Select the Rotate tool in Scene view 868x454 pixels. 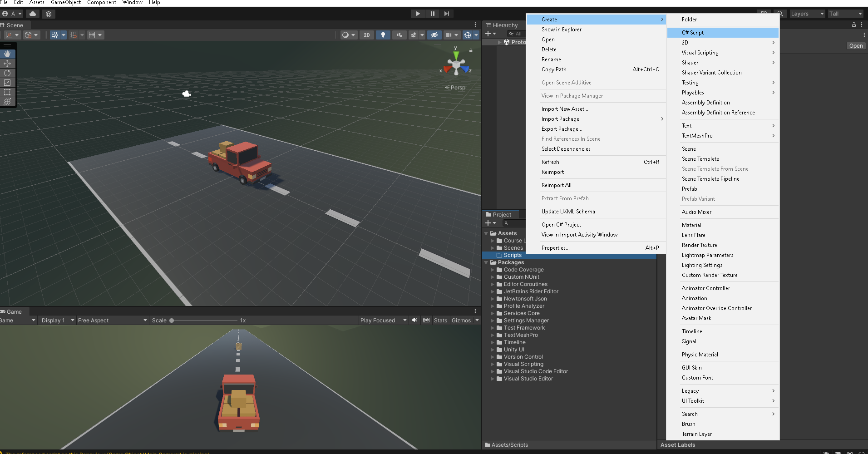pyautogui.click(x=7, y=73)
